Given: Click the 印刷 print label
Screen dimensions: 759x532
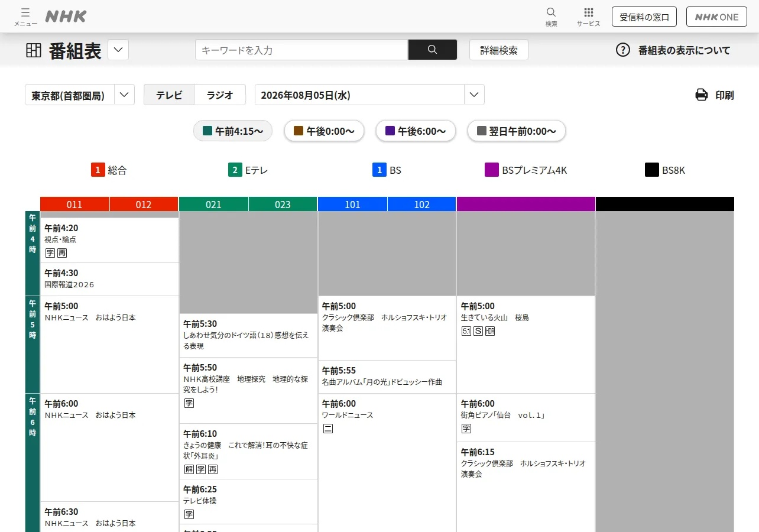Looking at the screenshot, I should click(x=725, y=95).
